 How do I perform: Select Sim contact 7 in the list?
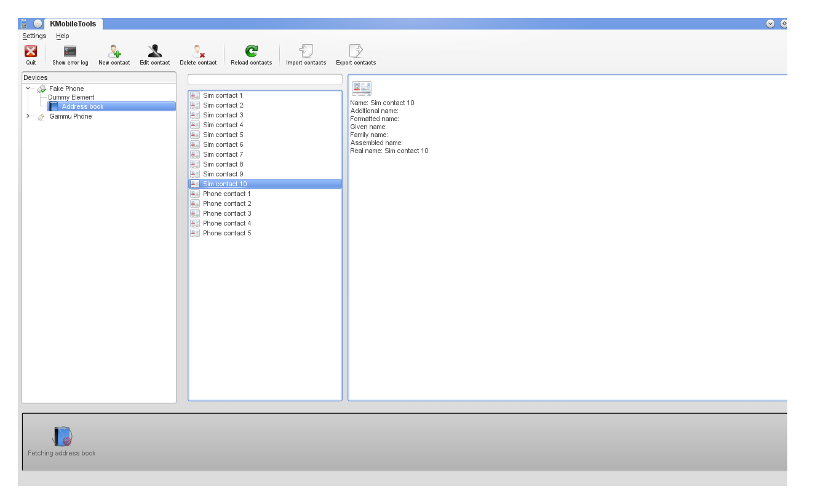tap(265, 154)
